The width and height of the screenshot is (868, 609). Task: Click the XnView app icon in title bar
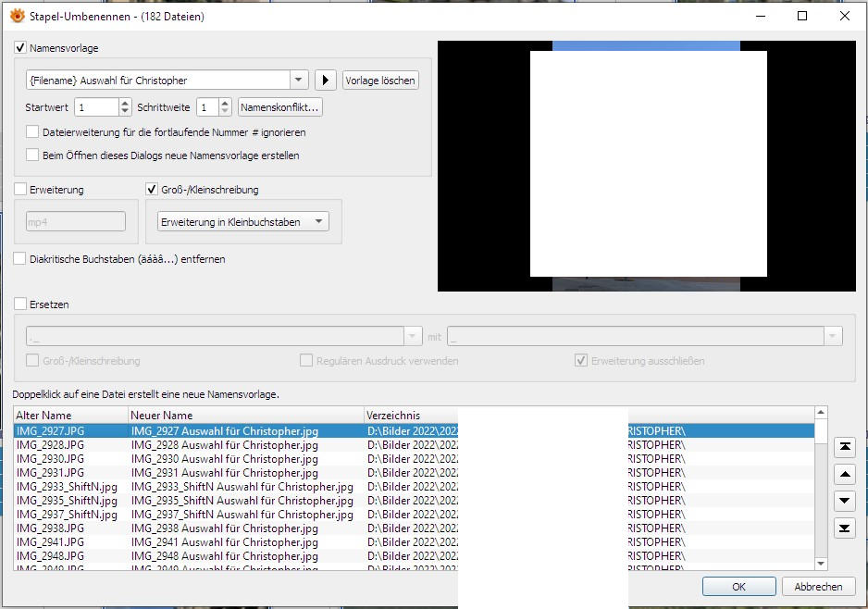click(x=18, y=16)
